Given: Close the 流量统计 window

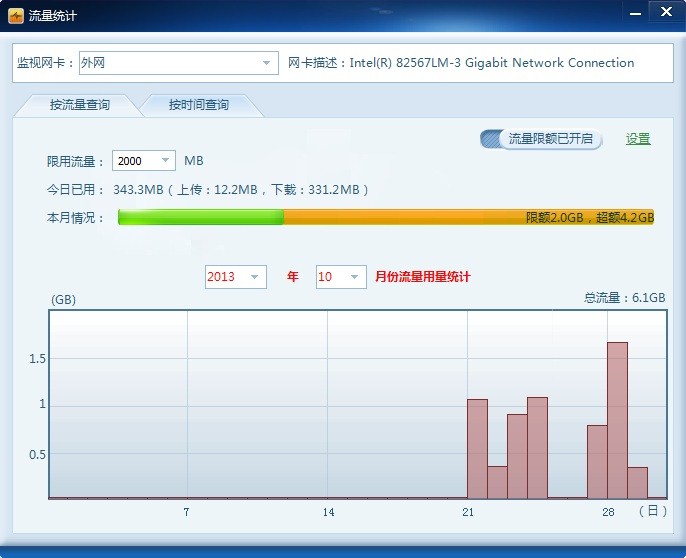Looking at the screenshot, I should coord(662,12).
